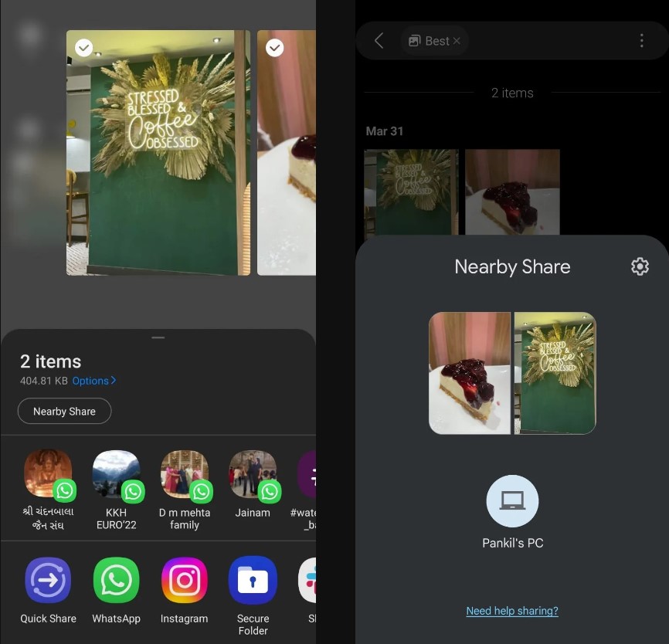
Task: Open Secure Folder app icon
Action: pos(253,580)
